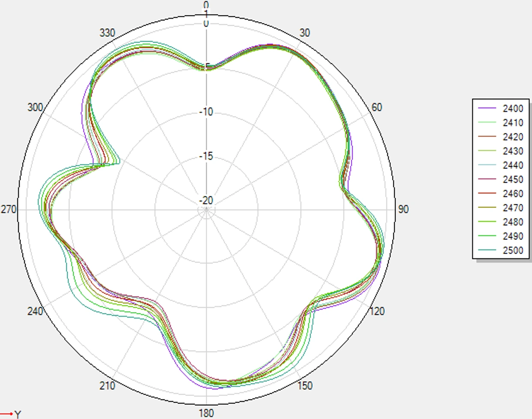Click the 180 degree axis label
532x419 pixels.
[x=206, y=413]
